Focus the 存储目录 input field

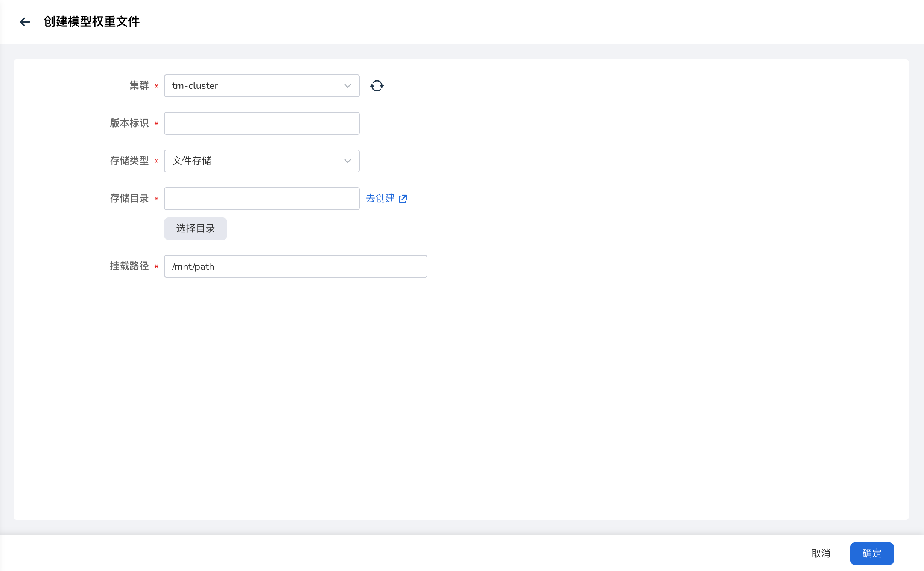tap(261, 199)
